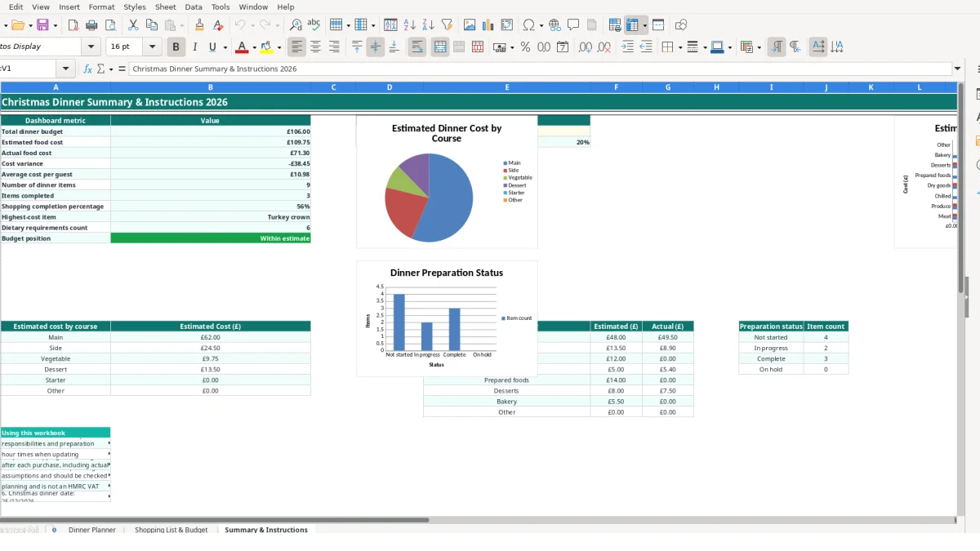Increase cell indent
The height and width of the screenshot is (551, 980).
(x=627, y=47)
